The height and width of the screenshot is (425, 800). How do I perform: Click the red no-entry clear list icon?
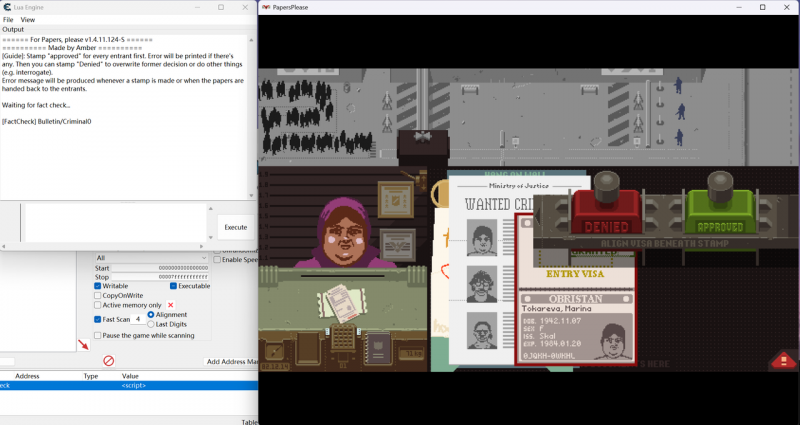click(108, 361)
